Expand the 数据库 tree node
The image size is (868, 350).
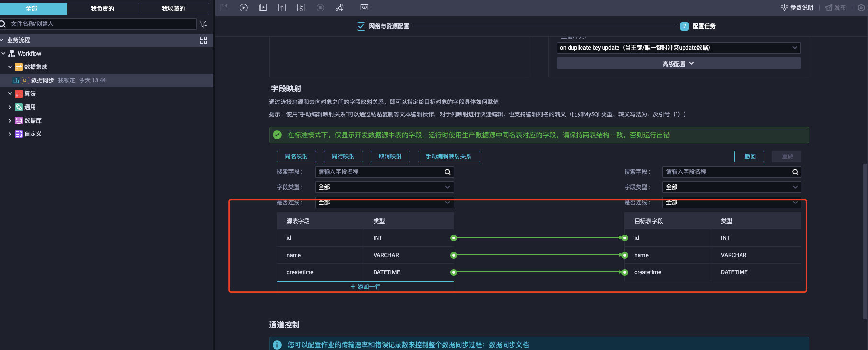click(x=10, y=121)
